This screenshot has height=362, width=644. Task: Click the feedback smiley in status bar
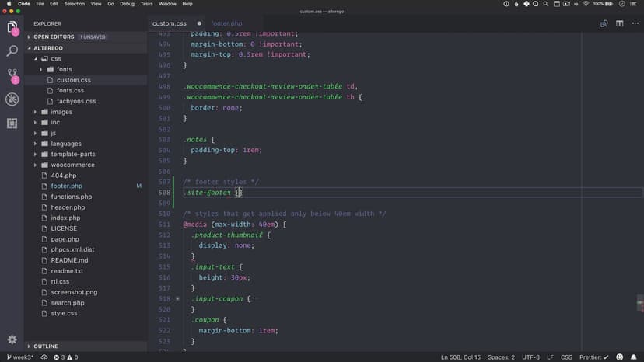click(x=620, y=357)
